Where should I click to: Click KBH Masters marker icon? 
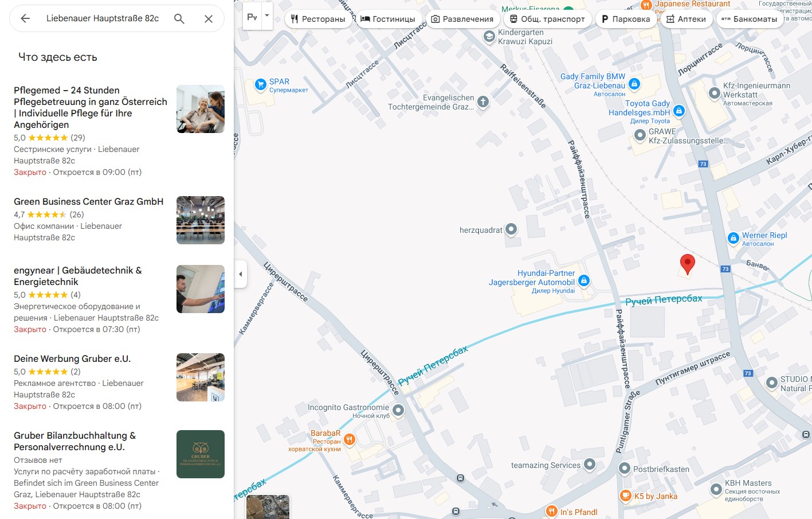coord(716,489)
